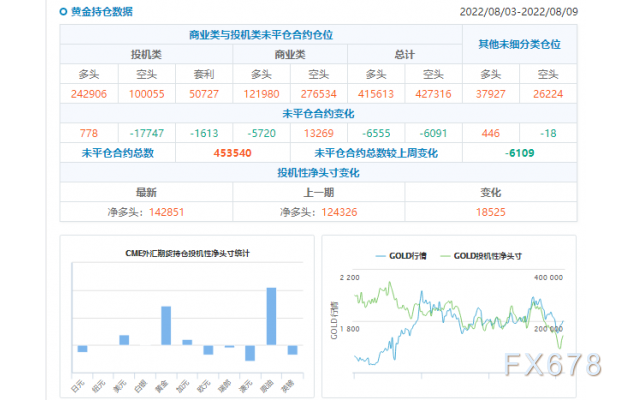Click other positions 空头 value 26224

(548, 94)
